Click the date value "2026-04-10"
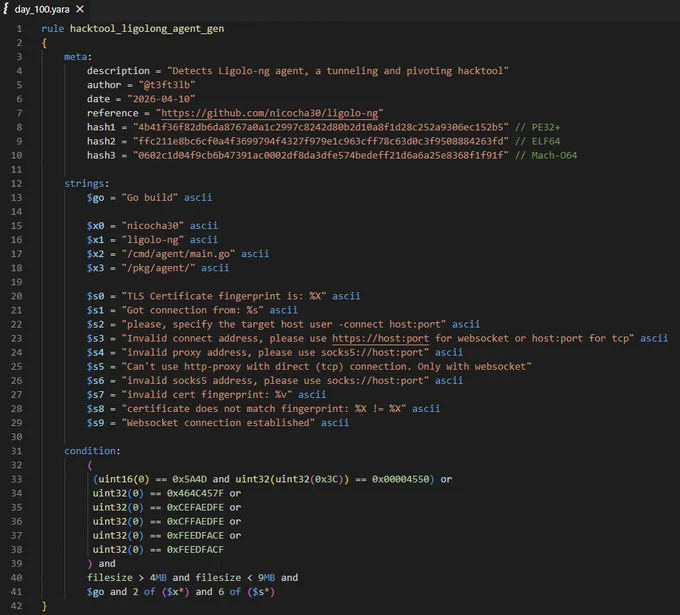This screenshot has height=615, width=680. point(161,99)
